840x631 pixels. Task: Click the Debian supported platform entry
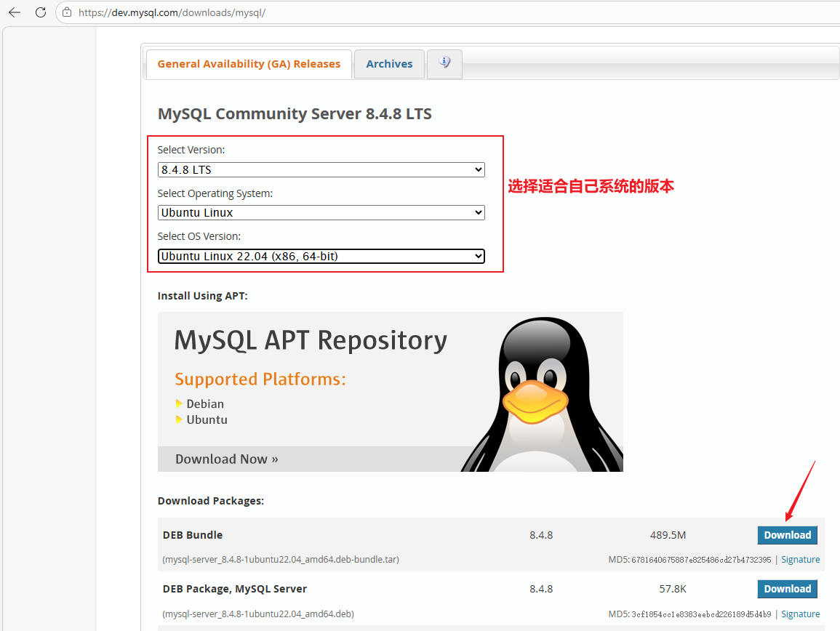click(205, 404)
